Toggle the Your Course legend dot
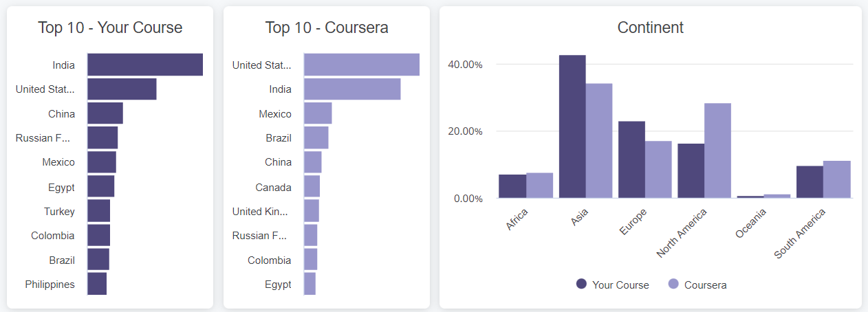 click(582, 284)
